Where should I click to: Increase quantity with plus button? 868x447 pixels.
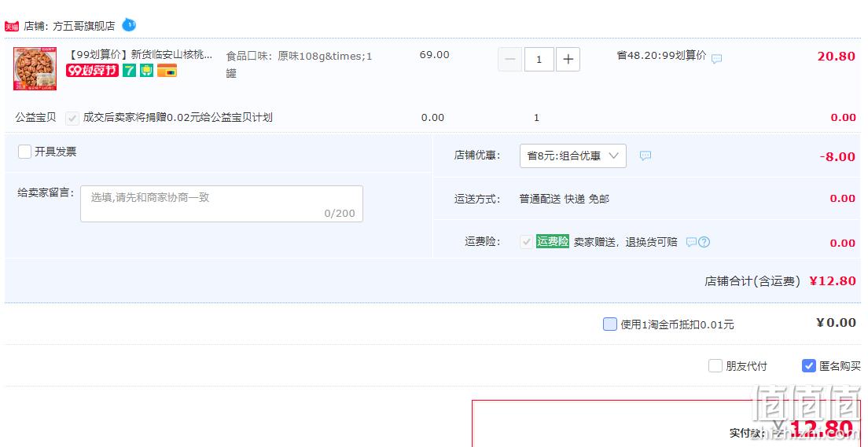point(568,59)
